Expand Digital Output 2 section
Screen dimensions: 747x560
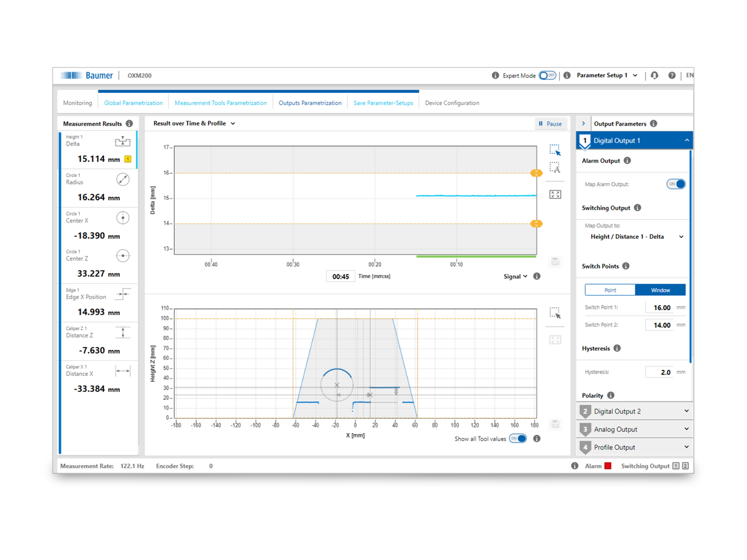634,411
